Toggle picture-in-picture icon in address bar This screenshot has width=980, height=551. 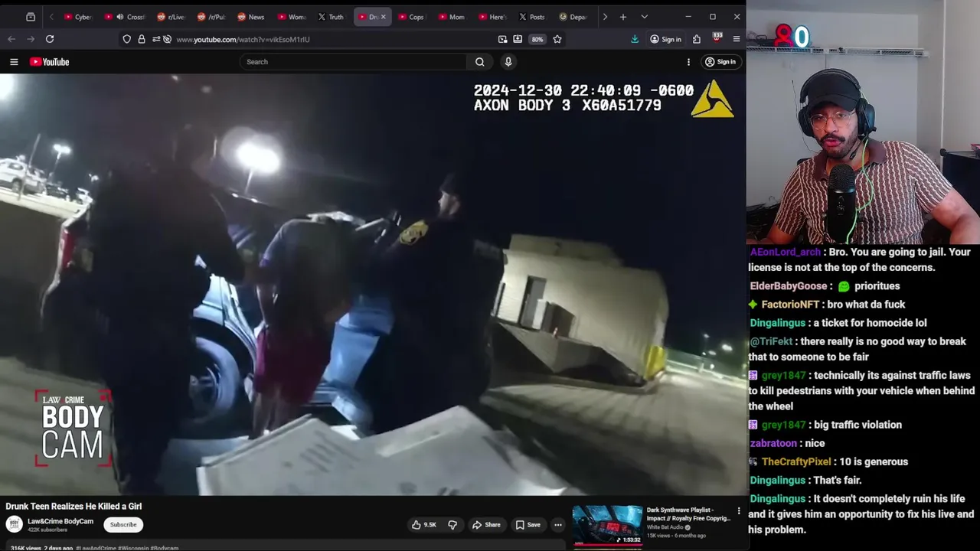click(x=502, y=39)
